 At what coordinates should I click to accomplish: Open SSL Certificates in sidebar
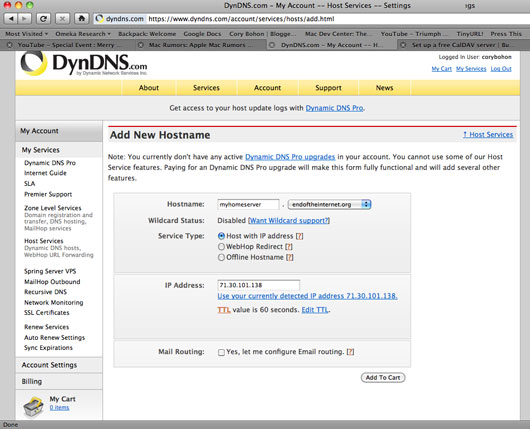pos(47,313)
